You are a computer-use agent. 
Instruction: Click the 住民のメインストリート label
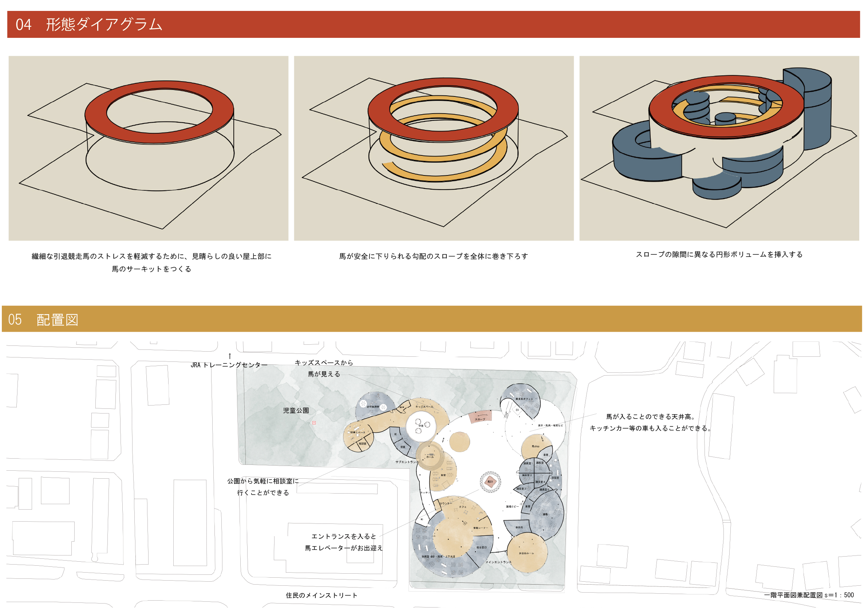point(321,596)
